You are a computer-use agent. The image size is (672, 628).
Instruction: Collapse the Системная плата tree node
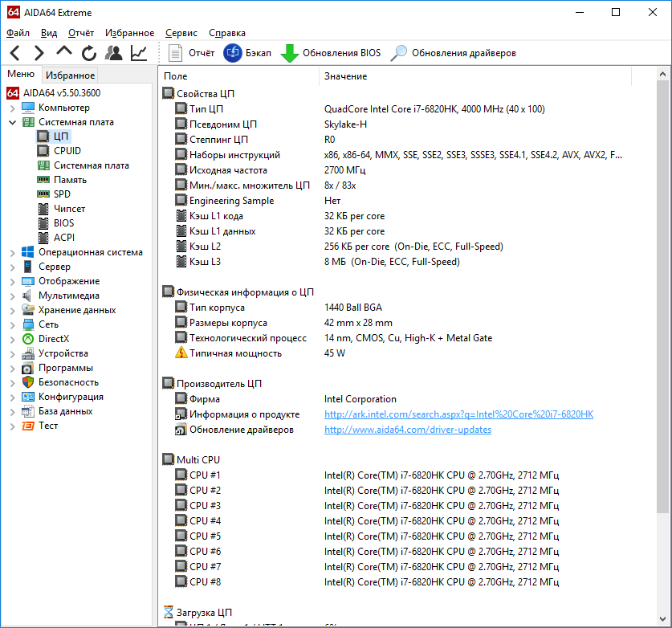(12, 123)
